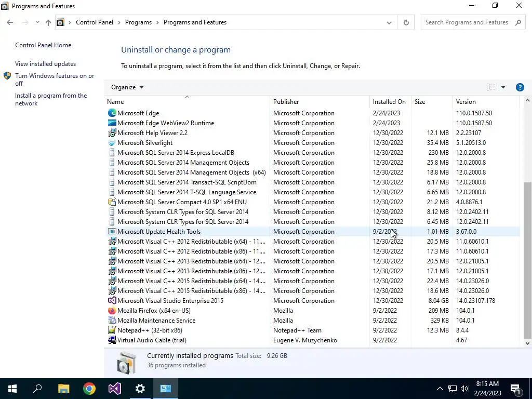Sort by the Name column header
The height and width of the screenshot is (399, 532).
coord(187,101)
